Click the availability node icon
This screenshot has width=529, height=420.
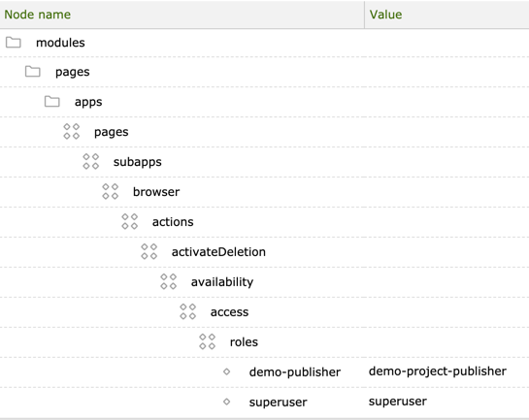point(168,281)
